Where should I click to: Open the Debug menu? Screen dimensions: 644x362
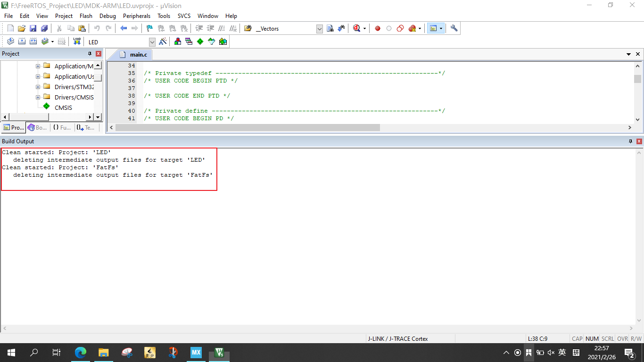[x=107, y=16]
